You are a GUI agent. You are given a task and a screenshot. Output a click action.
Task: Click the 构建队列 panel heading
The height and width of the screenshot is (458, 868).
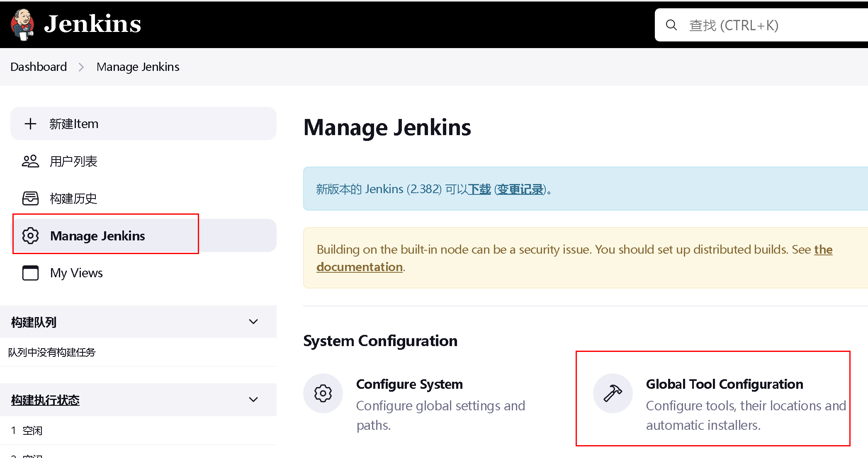coord(34,322)
